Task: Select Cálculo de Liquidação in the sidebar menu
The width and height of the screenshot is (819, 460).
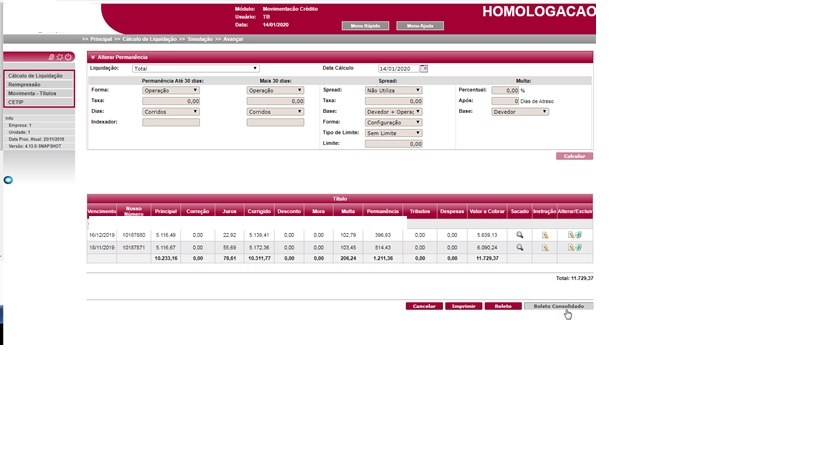Action: point(39,76)
